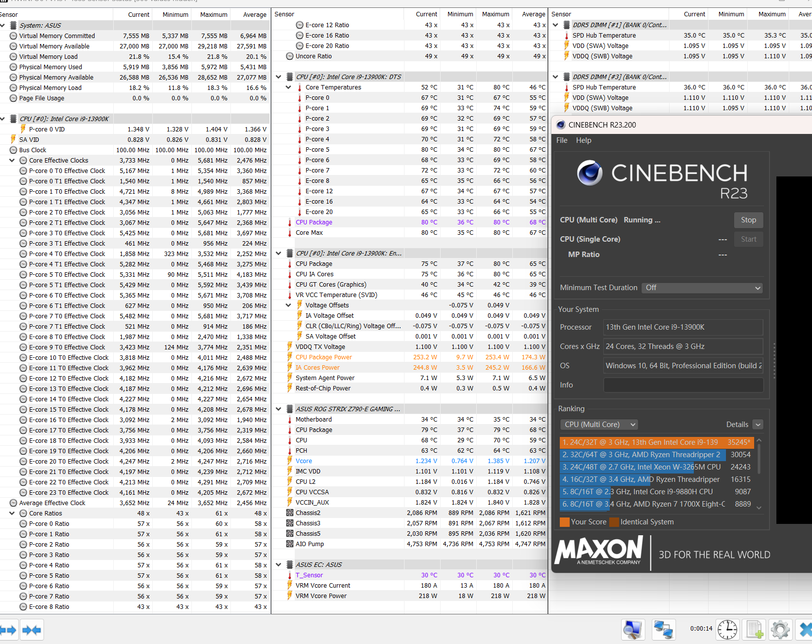The image size is (812, 644).
Task: Click the collapse columns arrows icon
Action: 32,630
